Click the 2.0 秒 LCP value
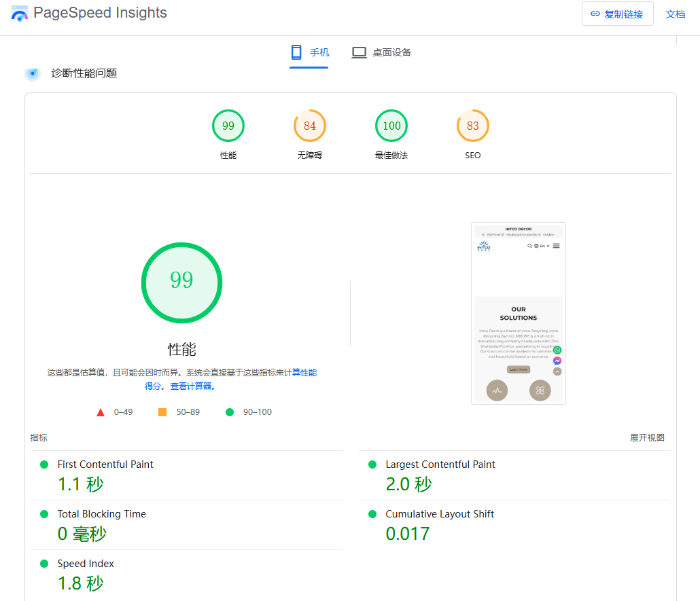700x601 pixels. pos(409,484)
